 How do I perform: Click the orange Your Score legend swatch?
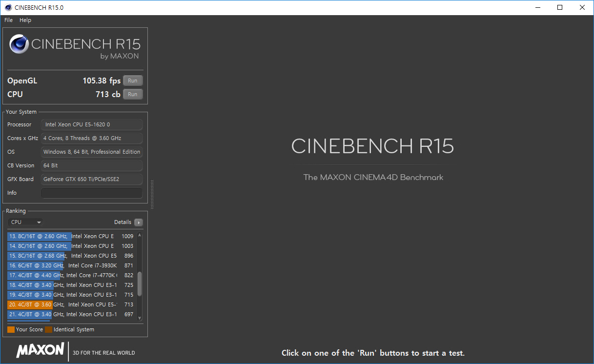(x=11, y=330)
